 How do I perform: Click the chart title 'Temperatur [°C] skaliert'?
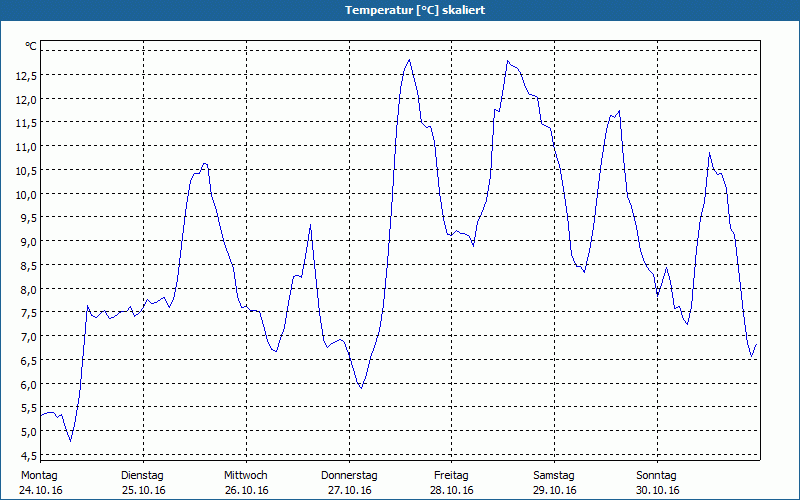point(415,10)
